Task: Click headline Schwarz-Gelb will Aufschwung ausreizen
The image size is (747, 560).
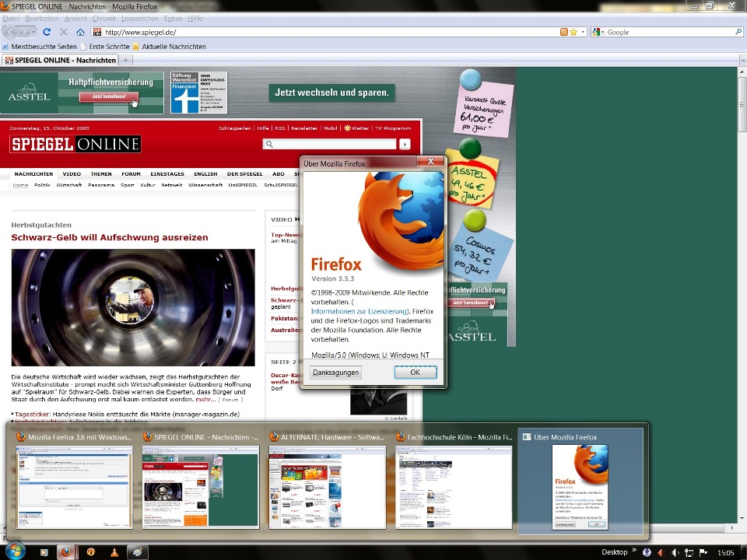Action: pyautogui.click(x=110, y=237)
